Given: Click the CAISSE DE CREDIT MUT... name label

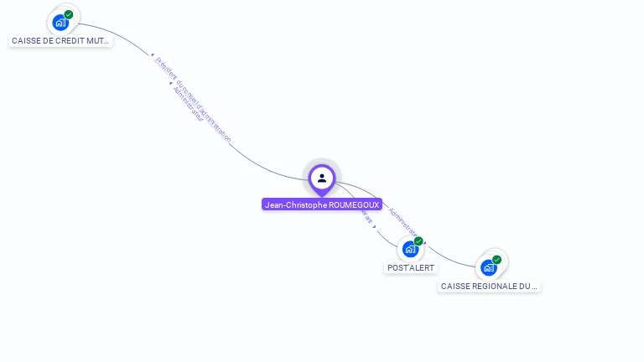Looking at the screenshot, I should (x=60, y=40).
